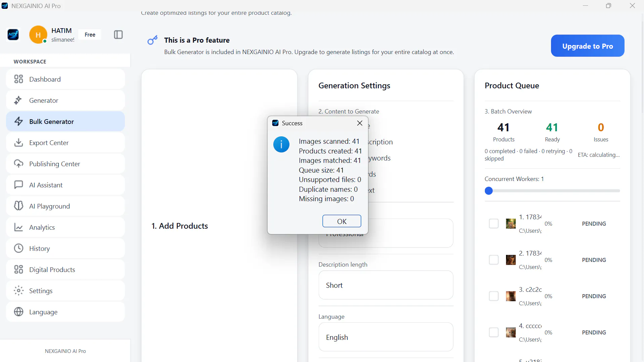Check the box for queue item 3 c2c2c
This screenshot has height=362, width=644.
[494, 296]
